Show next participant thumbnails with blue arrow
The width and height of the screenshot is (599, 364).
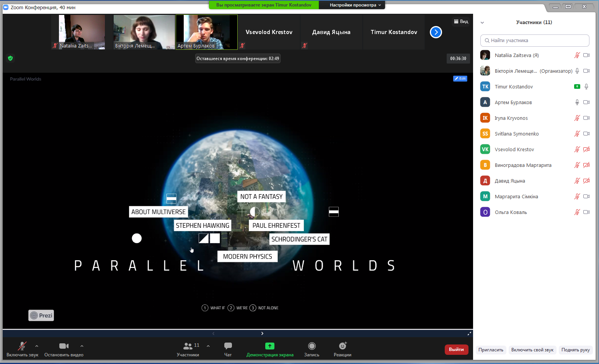pyautogui.click(x=436, y=32)
